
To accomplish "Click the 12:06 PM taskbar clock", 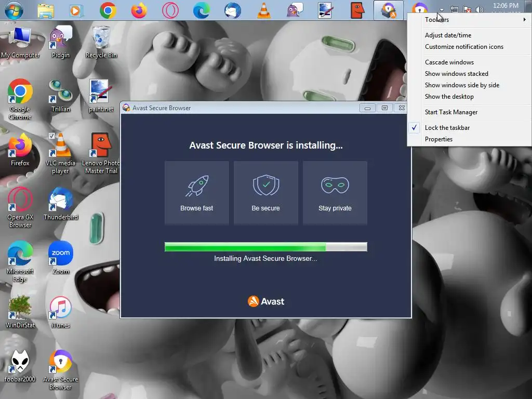I will (506, 6).
